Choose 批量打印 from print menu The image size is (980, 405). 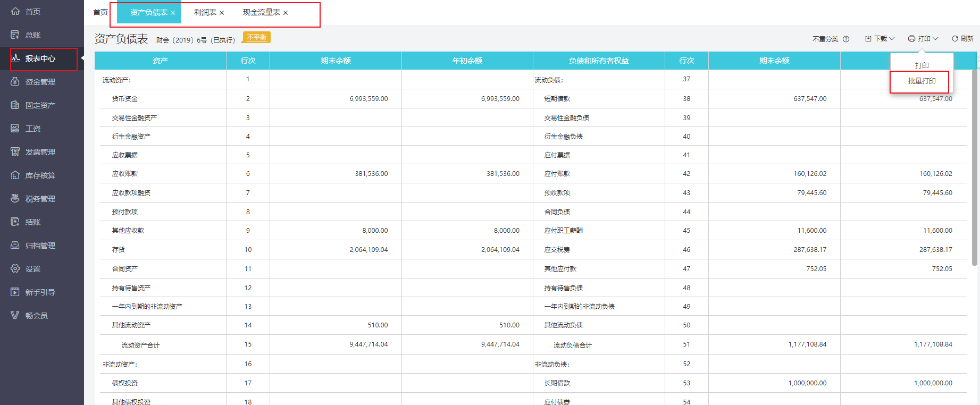point(922,81)
